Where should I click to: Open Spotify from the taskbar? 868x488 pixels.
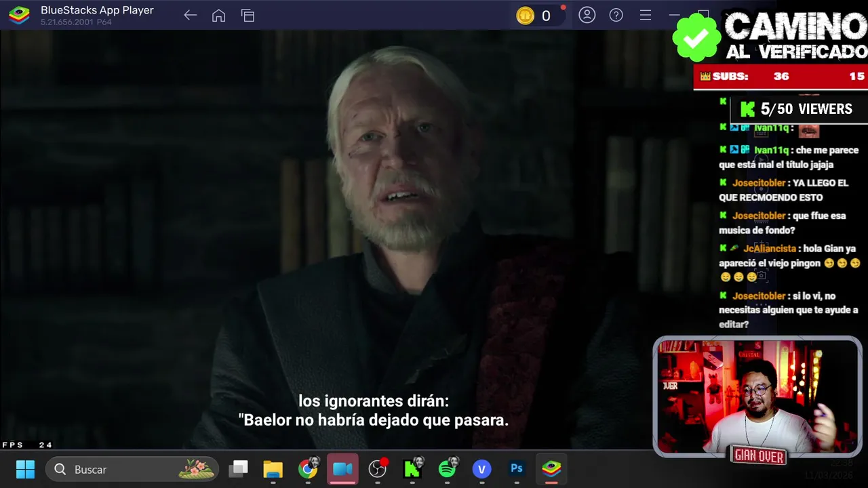(x=448, y=468)
